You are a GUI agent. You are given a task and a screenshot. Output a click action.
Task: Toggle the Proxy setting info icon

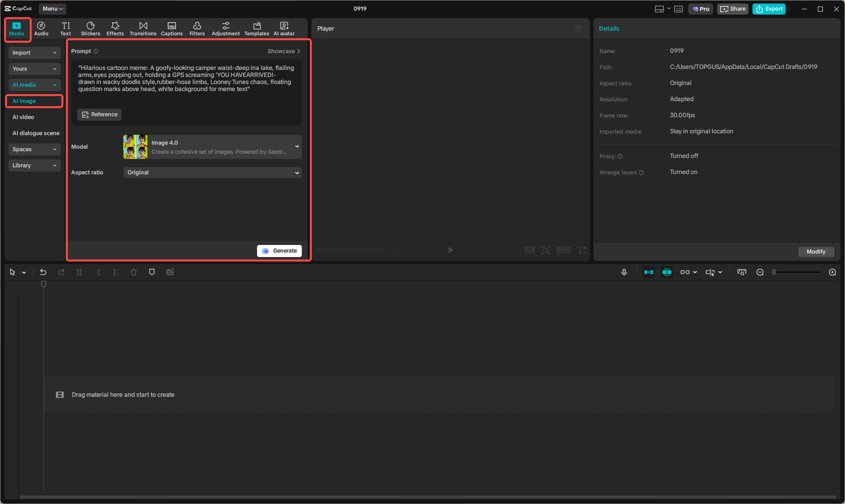pyautogui.click(x=621, y=156)
